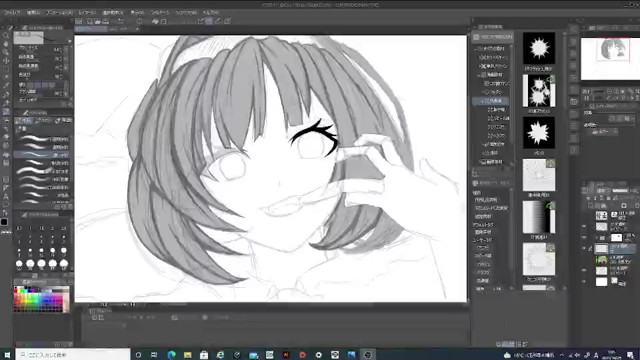
Task: Toggle the highlighted Snap to Special Ruler icon
Action: click(x=209, y=21)
